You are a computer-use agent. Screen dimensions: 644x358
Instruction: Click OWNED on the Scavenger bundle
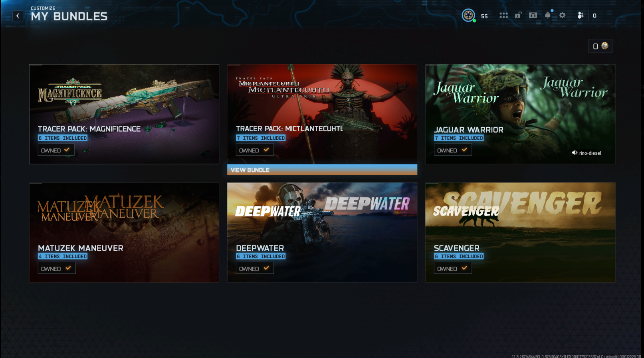pos(453,268)
